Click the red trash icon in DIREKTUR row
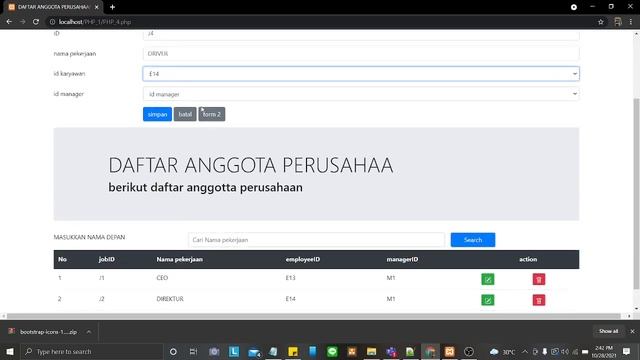 [x=538, y=300]
